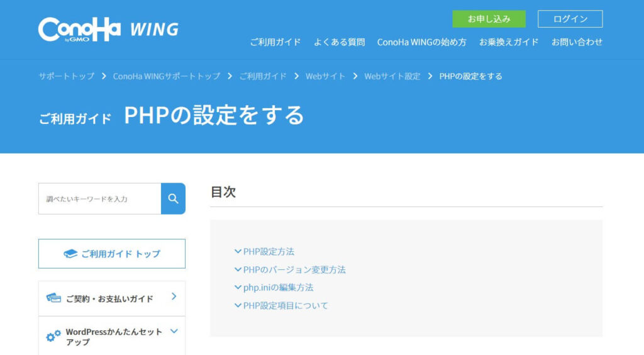Click the 目次 heading

pyautogui.click(x=223, y=192)
